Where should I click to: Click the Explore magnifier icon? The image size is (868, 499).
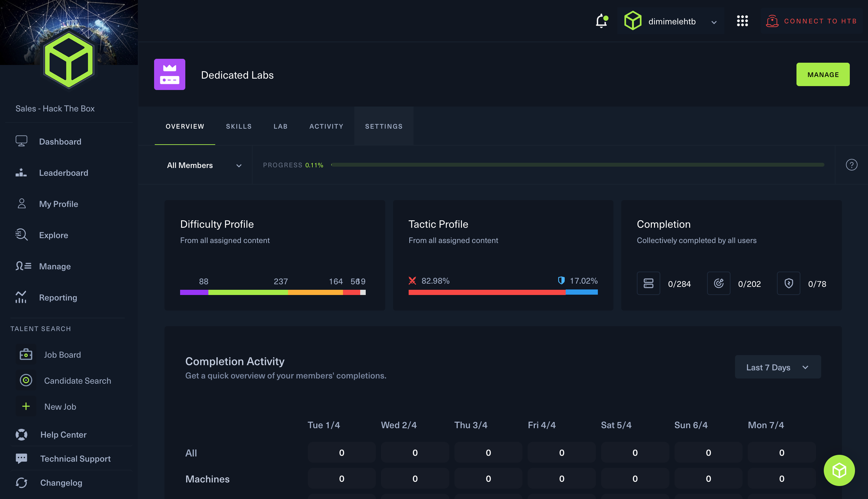click(21, 235)
